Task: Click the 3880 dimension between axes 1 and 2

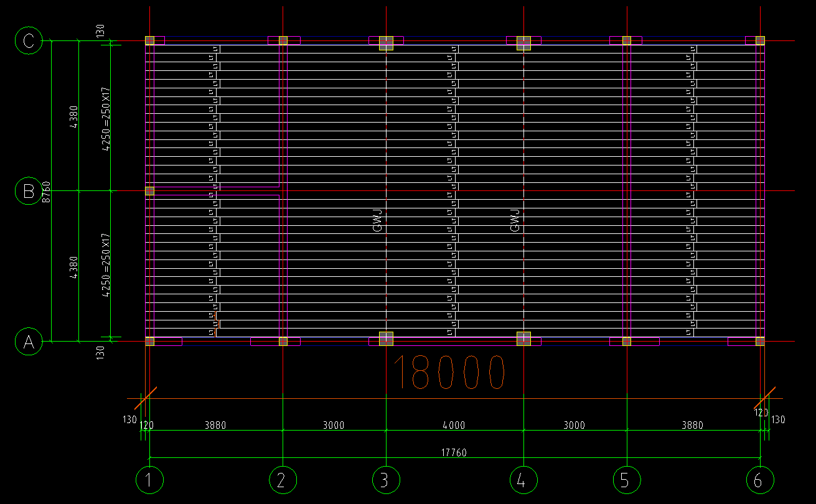Action: coord(215,426)
